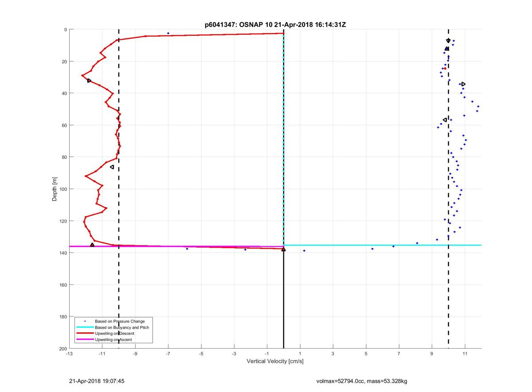Click the red dot among the blue points near 24 m
The height and width of the screenshot is (392, 532).
point(445,68)
